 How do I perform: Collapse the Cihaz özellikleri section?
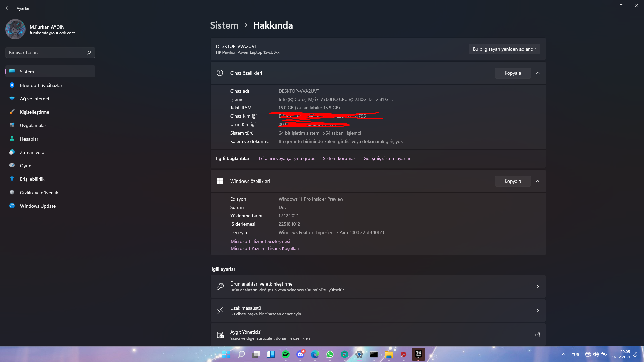click(x=538, y=73)
